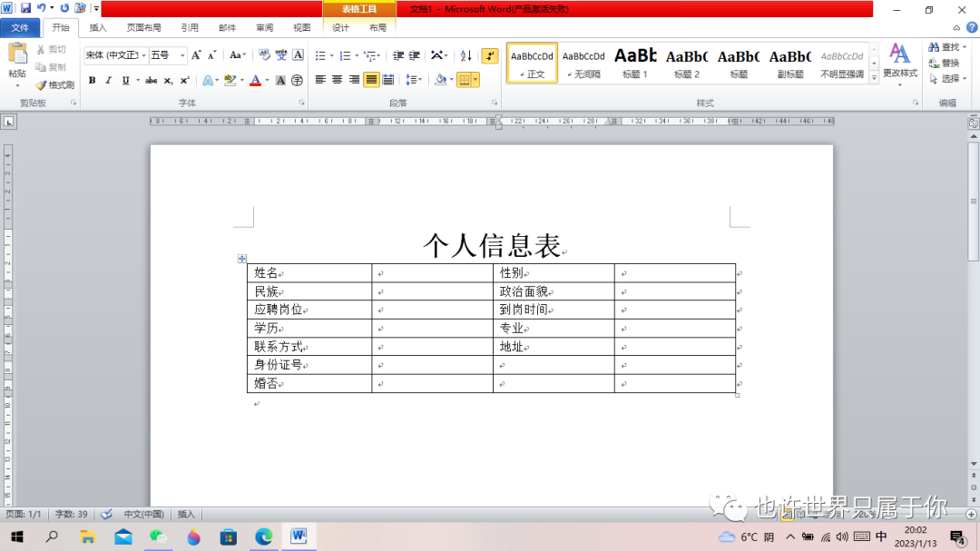Expand the bullet list dropdown
Image resolution: width=980 pixels, height=551 pixels.
[x=332, y=56]
